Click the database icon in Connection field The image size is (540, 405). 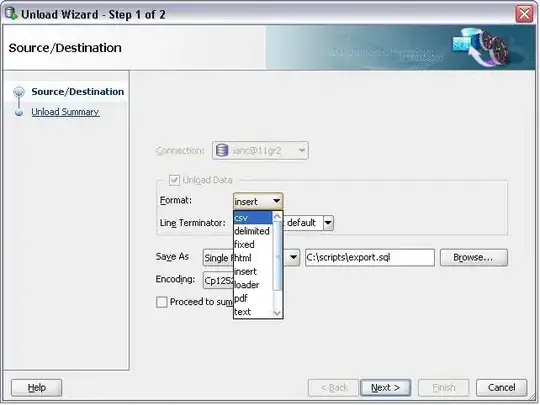(x=222, y=150)
